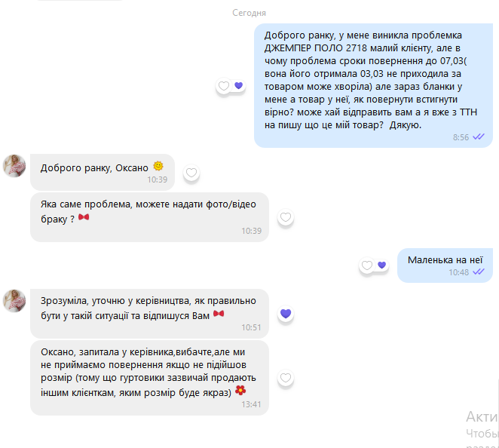Click the purple heart beside 'Маленька на неї'

381,265
